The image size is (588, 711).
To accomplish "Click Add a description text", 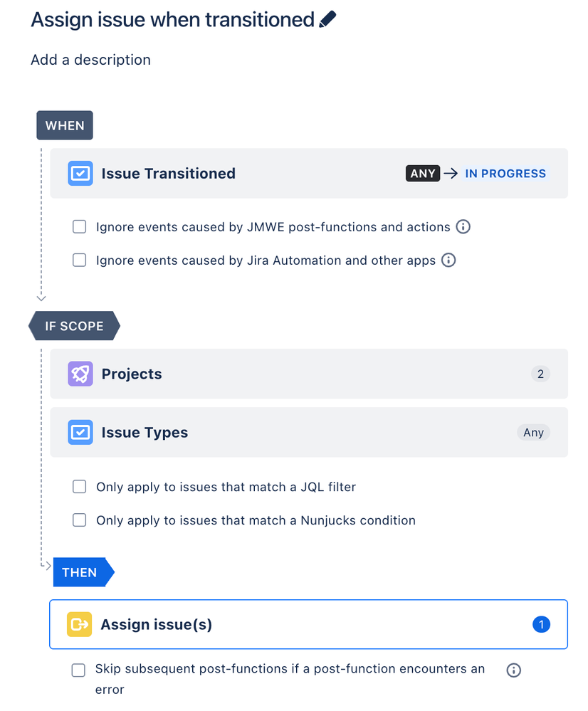I will (x=90, y=60).
